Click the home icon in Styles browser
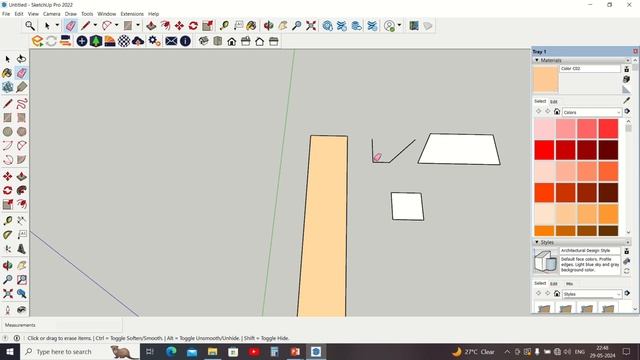The height and width of the screenshot is (360, 640). pos(557,293)
